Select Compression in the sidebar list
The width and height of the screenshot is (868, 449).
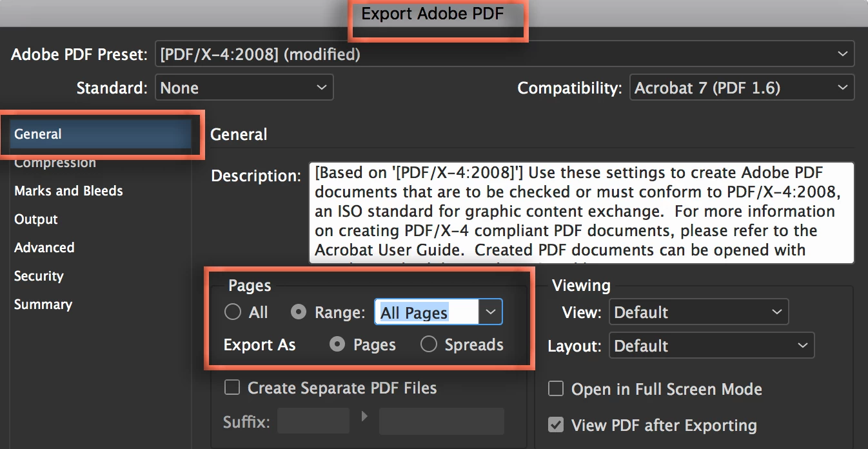[x=55, y=163]
